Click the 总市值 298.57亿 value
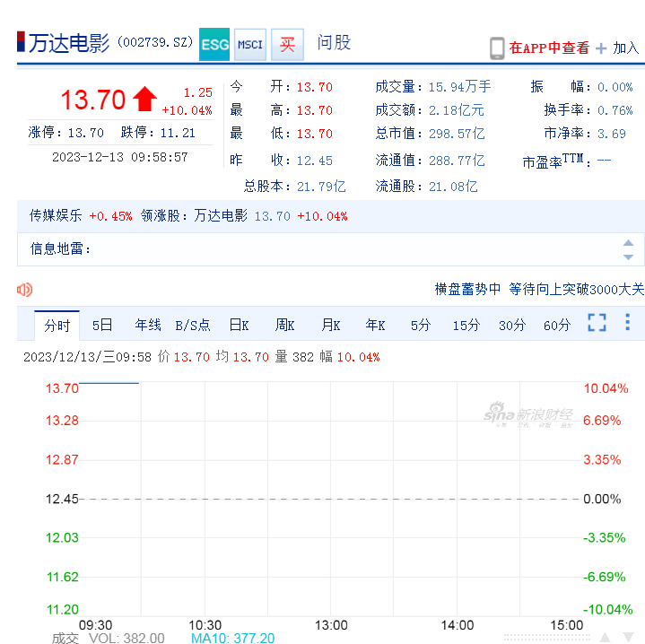The image size is (645, 644). 457,134
